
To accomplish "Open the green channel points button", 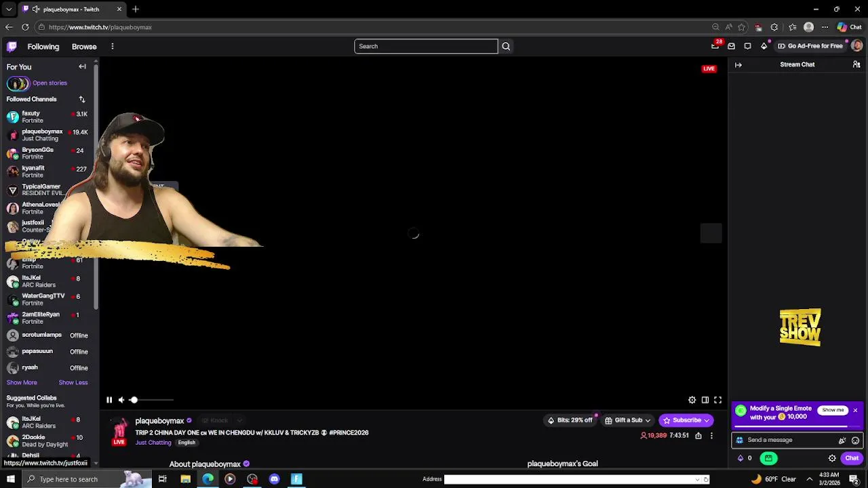I will (768, 458).
